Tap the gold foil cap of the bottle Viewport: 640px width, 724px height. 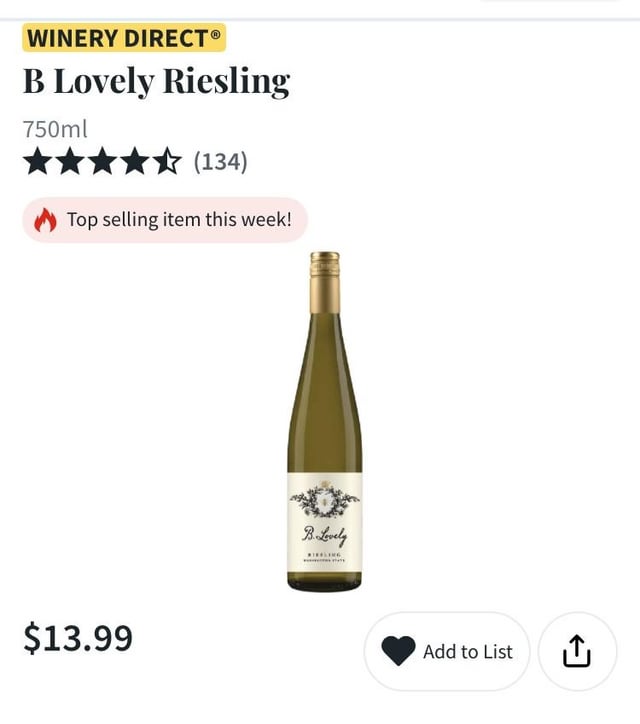point(324,280)
